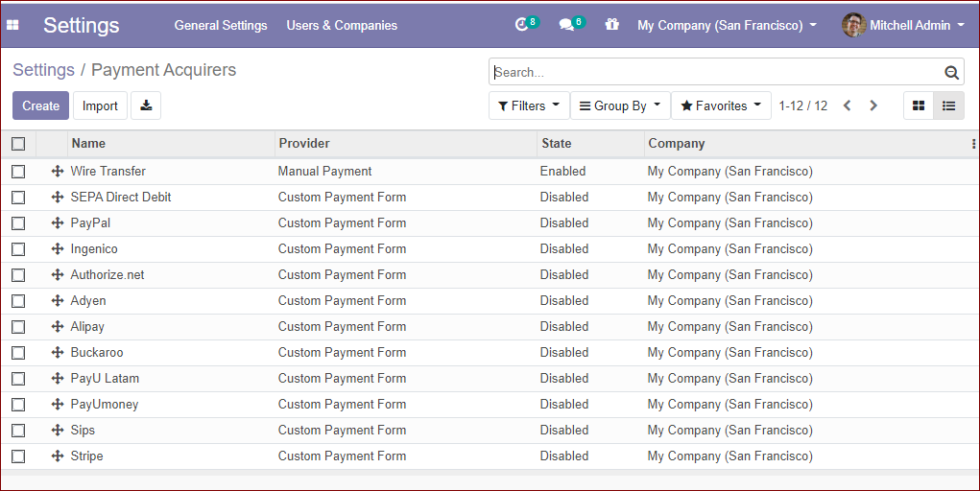Tick the Adyen row checkbox
Screen dimensions: 980x491
coord(18,301)
